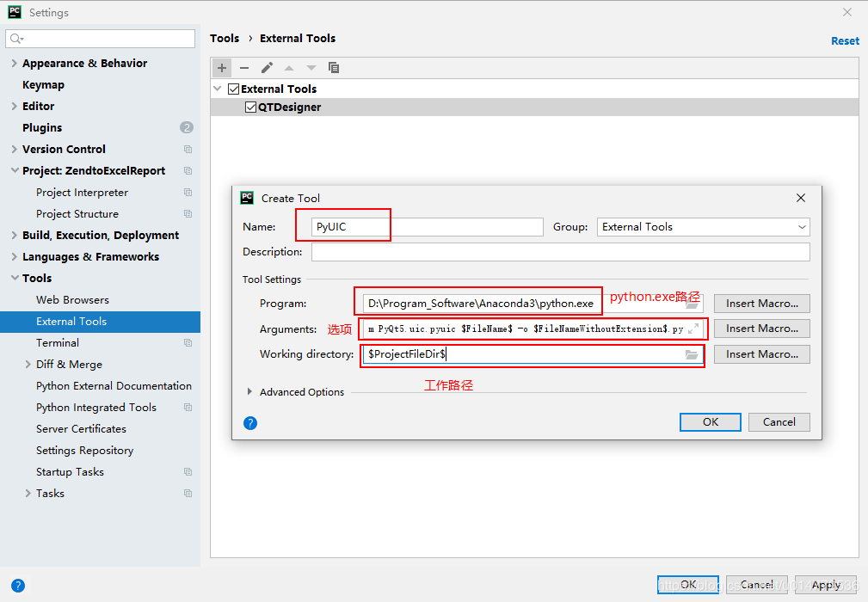Expand the Tasks subsection arrow
The image size is (868, 602).
coord(28,493)
